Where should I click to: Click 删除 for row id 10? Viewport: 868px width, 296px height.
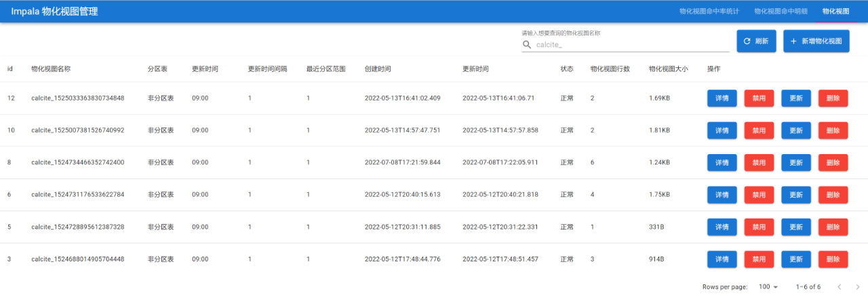[833, 130]
